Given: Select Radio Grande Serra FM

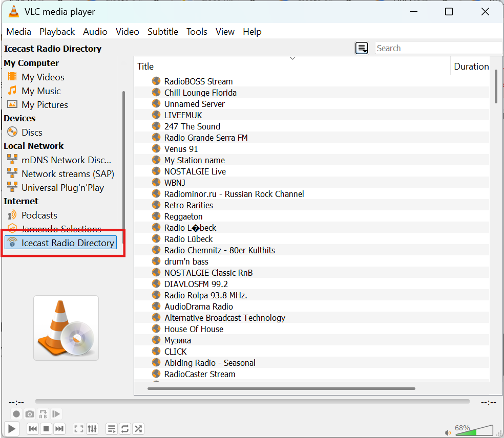Looking at the screenshot, I should 206,138.
